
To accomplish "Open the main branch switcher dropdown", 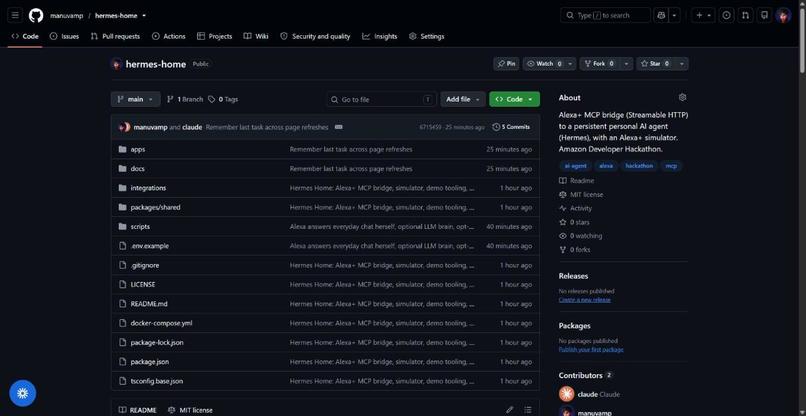I will (x=135, y=99).
